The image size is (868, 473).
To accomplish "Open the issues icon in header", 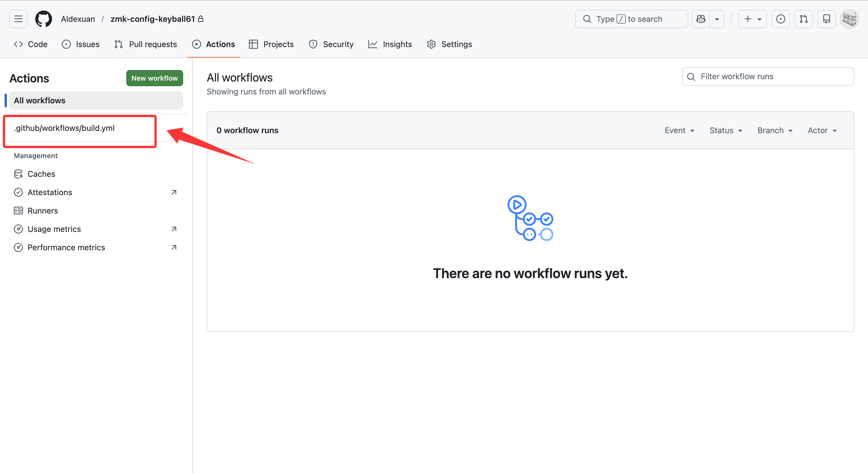I will [x=780, y=19].
